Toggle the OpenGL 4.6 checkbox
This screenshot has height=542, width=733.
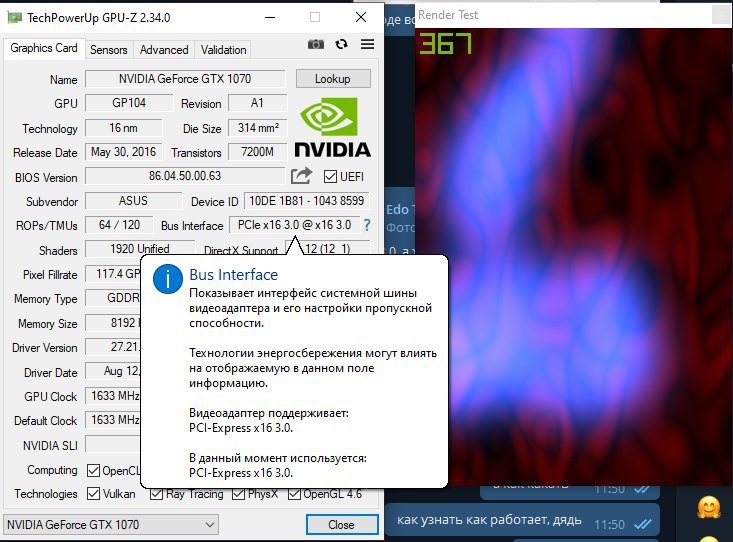(294, 494)
